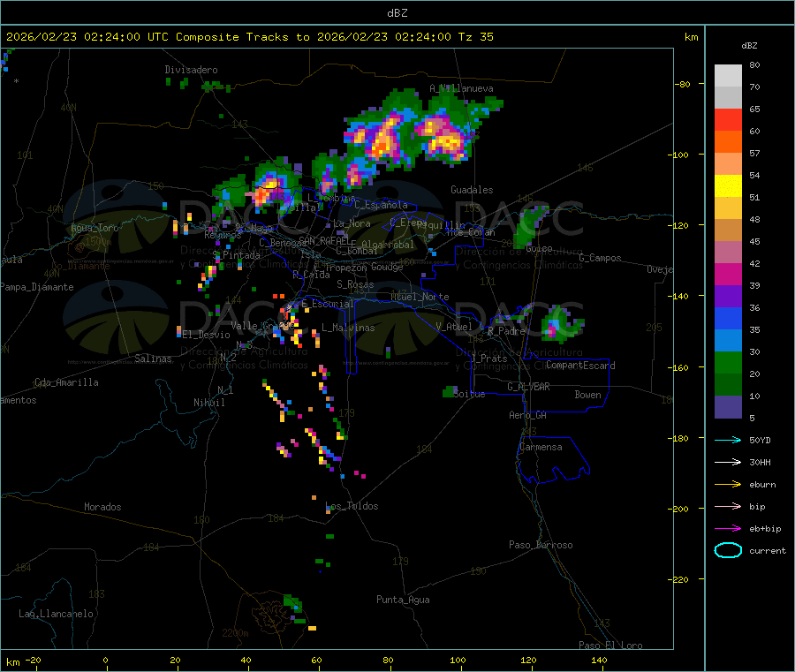Select the 42 dBZ magenta swatch
795x672 pixels.
[x=728, y=274]
